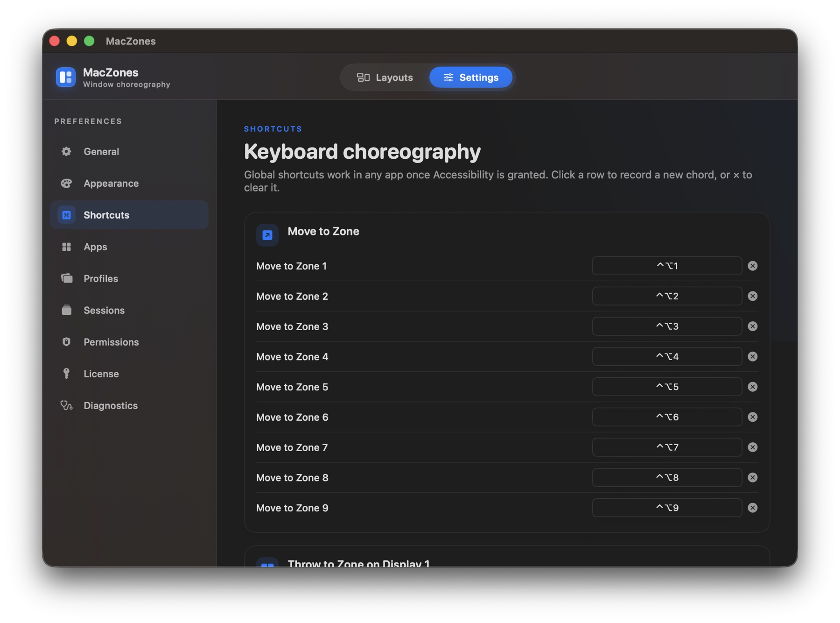This screenshot has height=623, width=840.
Task: Click the Shortcuts command-key icon
Action: pos(66,215)
